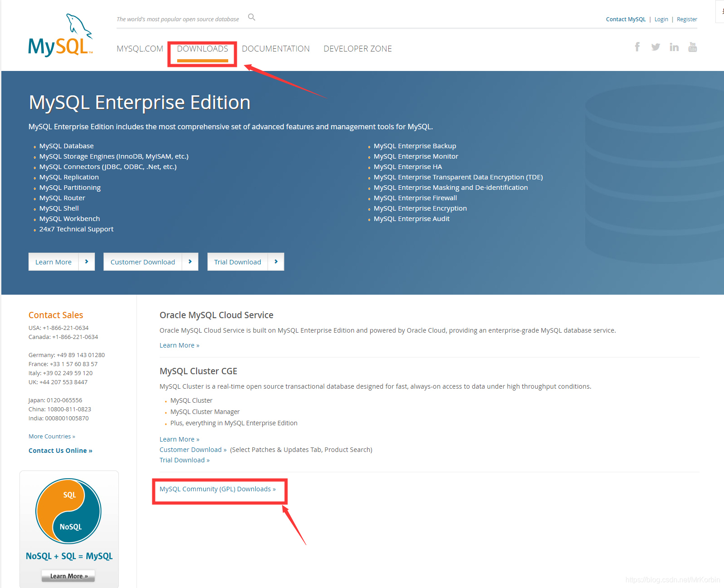Open MySQL Connectors link
Viewport: 724px width, 588px height.
[108, 167]
